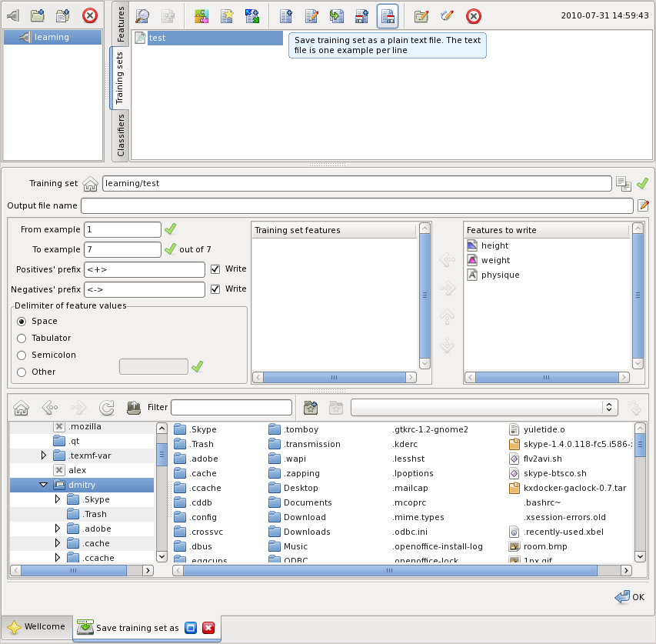This screenshot has height=644, width=656.
Task: Click the document with yellow star icon
Action: click(227, 16)
